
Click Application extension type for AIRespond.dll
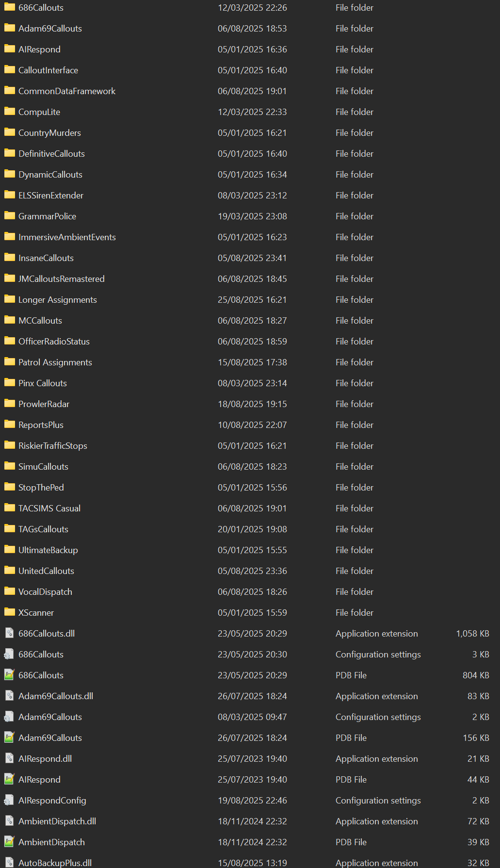(x=377, y=759)
